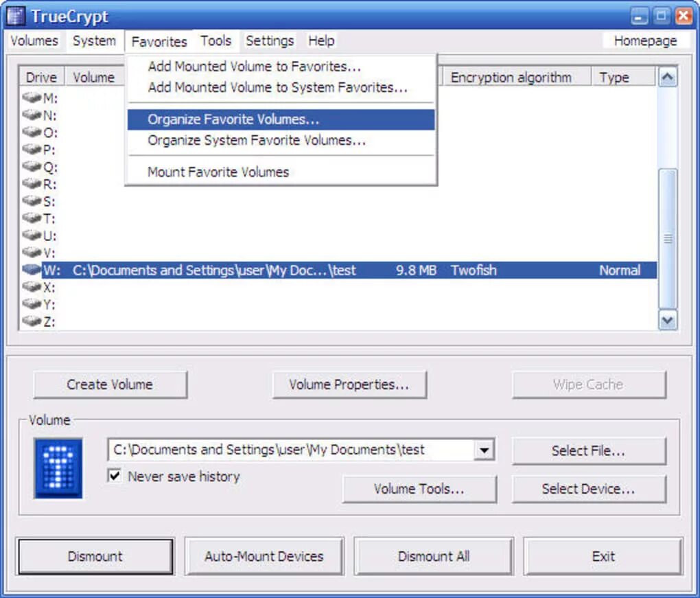Toggle the Never save history checkbox
Screen dimensions: 700x598
[115, 476]
